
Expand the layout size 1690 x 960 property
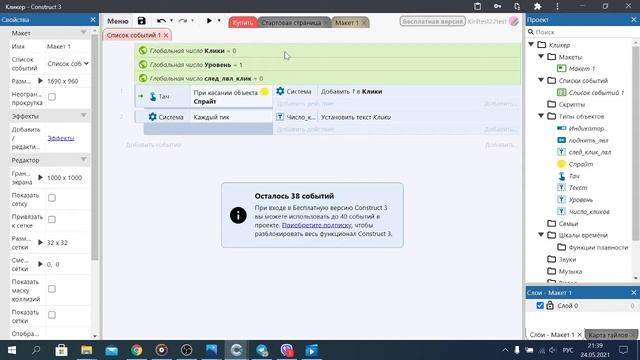tap(40, 81)
